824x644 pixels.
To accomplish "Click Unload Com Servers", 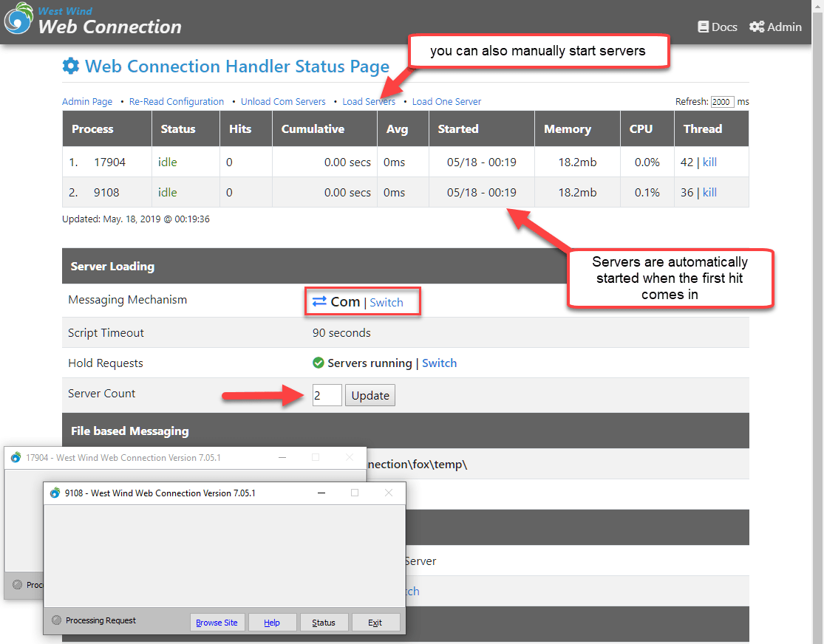I will pos(283,101).
